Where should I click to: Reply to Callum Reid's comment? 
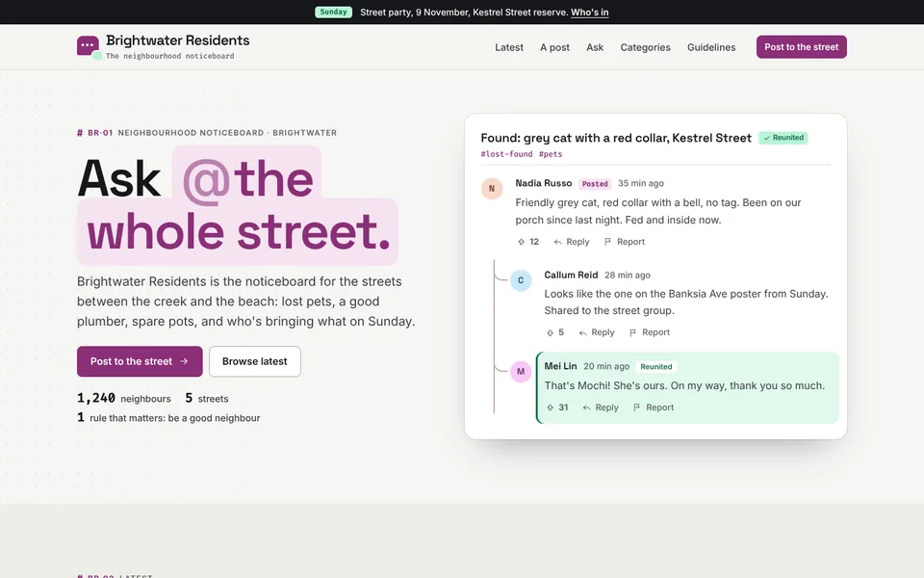click(x=597, y=332)
